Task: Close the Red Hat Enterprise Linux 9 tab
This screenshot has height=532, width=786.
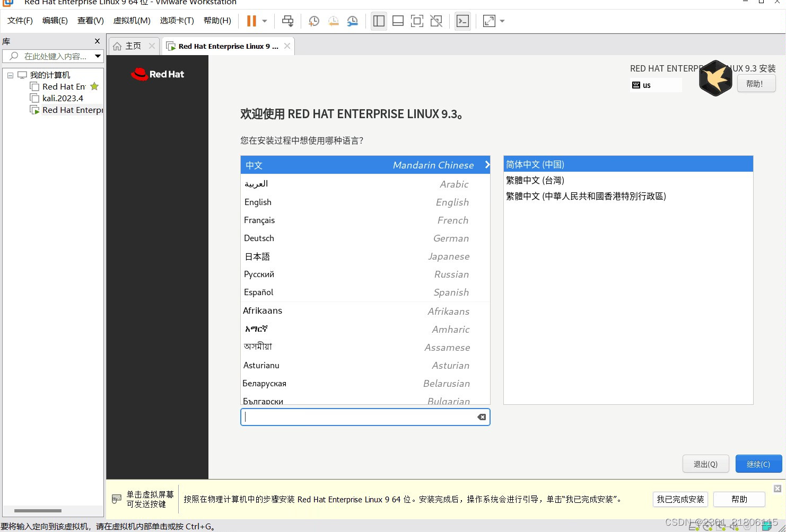Action: pyautogui.click(x=287, y=46)
